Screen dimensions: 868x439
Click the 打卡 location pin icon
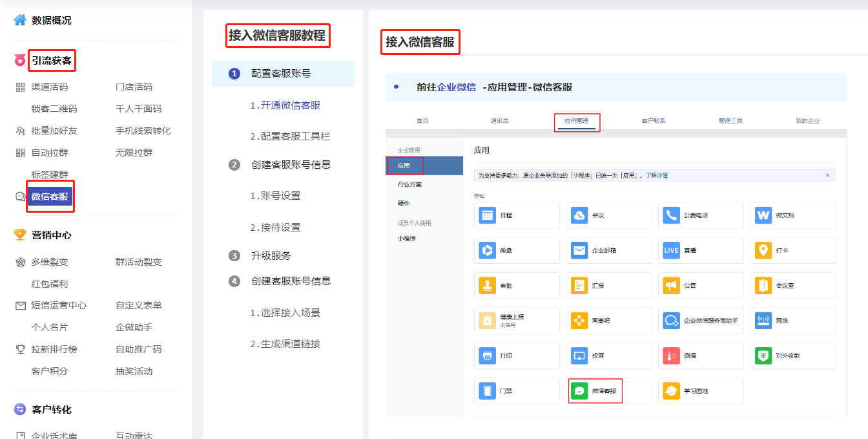(763, 250)
